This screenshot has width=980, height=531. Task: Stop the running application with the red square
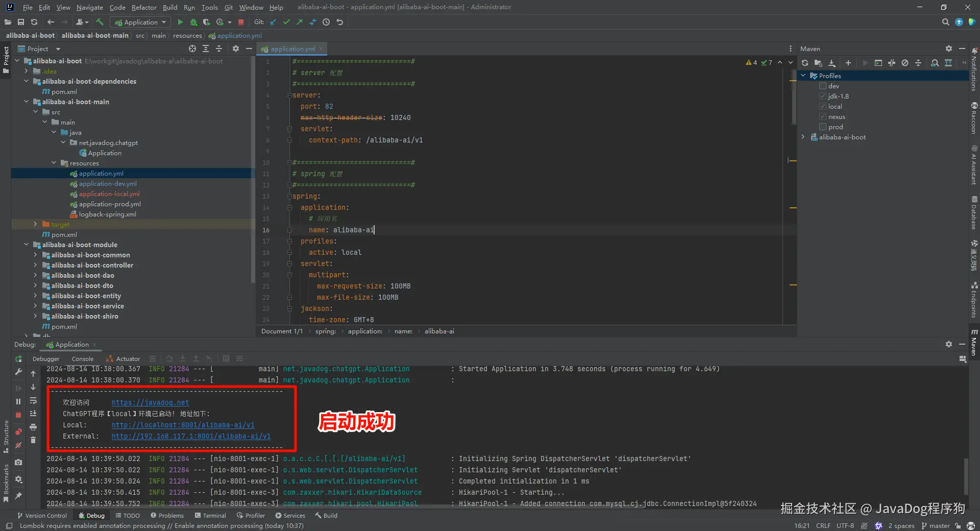click(x=241, y=22)
